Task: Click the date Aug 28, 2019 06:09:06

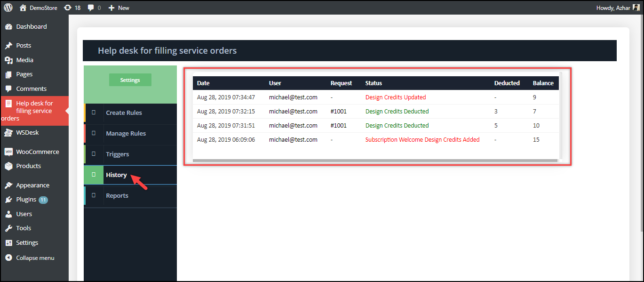Action: (x=226, y=140)
